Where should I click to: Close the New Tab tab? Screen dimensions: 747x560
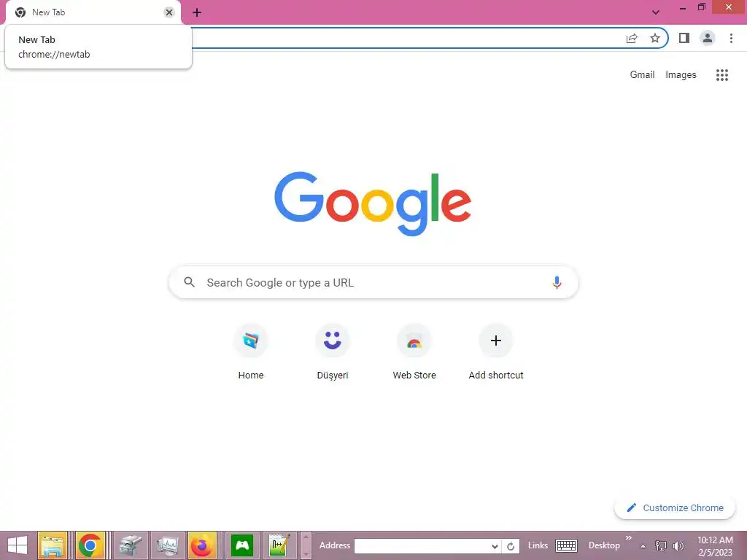[x=169, y=12]
